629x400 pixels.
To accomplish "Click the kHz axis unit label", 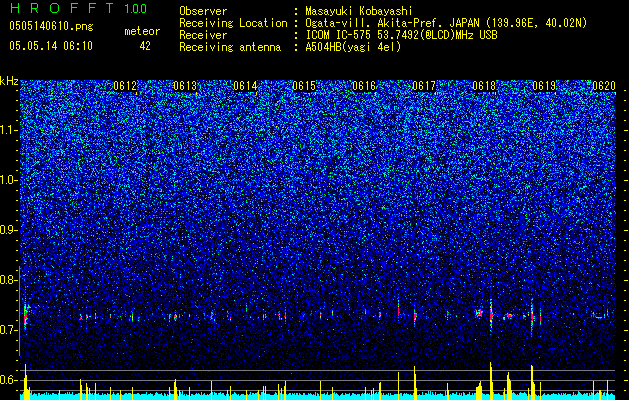I will click(x=9, y=81).
